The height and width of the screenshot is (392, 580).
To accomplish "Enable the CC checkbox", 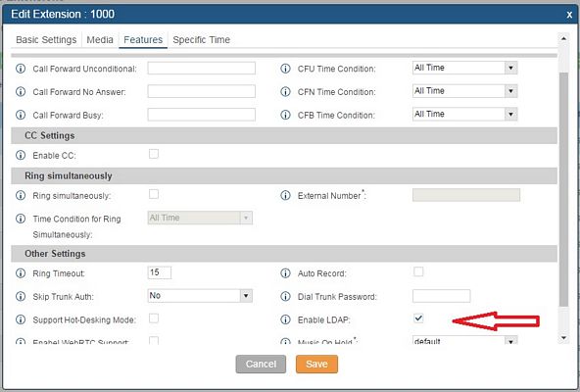I will pyautogui.click(x=154, y=154).
